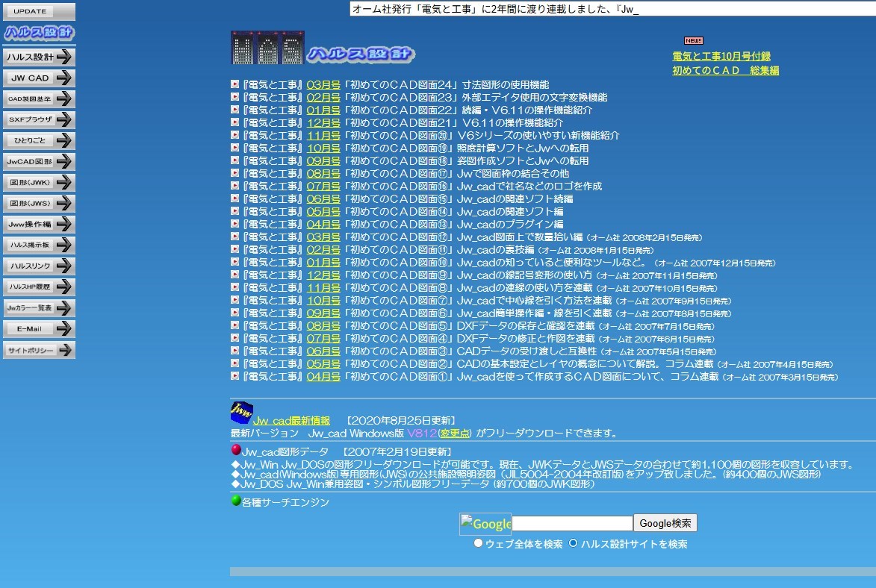Open 01月号 link for 初めてのCAD図面22
876x588 pixels.
tap(323, 110)
